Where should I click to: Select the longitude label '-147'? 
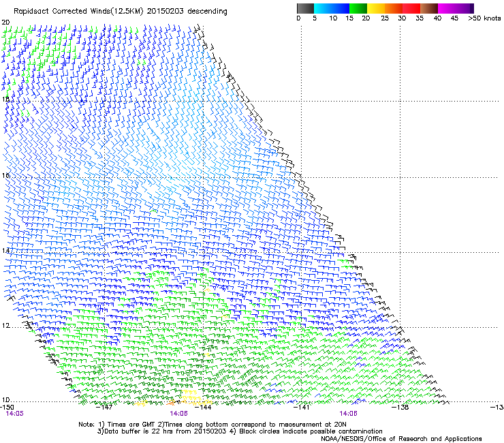tap(105, 408)
